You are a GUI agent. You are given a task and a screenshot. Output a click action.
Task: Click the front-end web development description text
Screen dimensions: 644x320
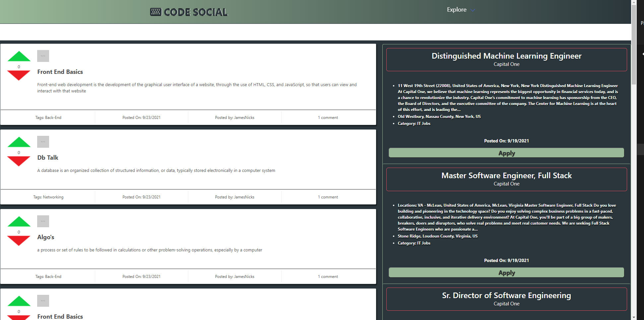[x=197, y=88]
